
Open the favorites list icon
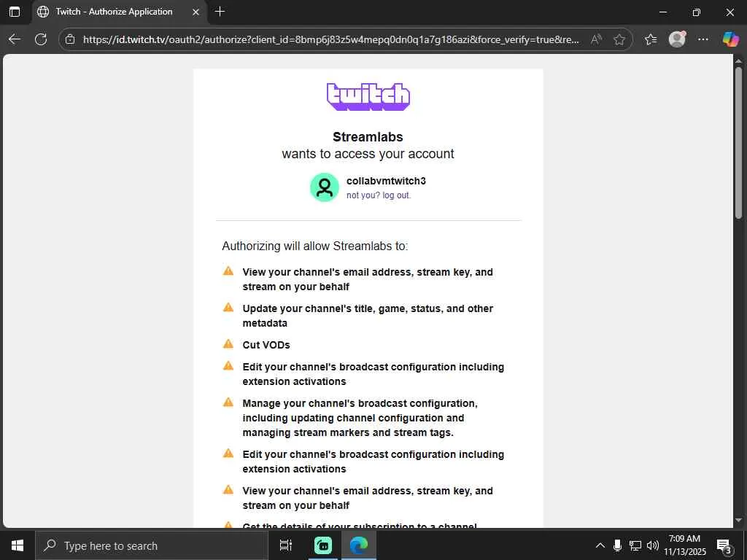click(651, 39)
